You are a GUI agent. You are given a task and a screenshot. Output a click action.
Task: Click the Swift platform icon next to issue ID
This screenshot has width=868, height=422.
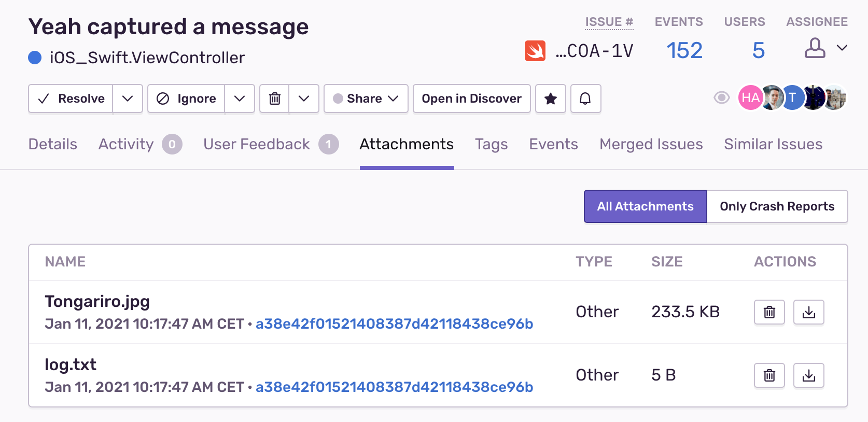pos(535,50)
